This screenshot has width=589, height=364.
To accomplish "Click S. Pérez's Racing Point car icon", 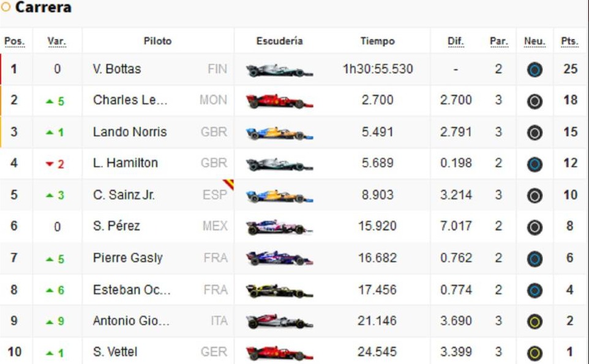I will pyautogui.click(x=279, y=228).
